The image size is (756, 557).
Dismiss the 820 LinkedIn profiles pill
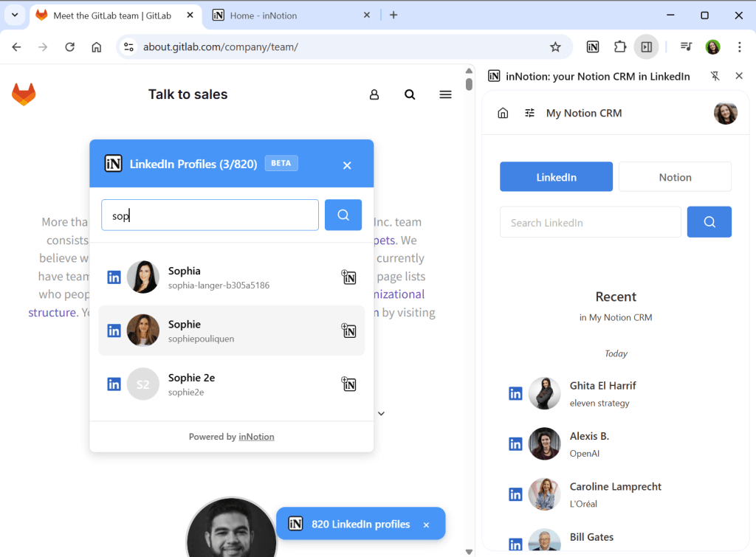tap(426, 525)
